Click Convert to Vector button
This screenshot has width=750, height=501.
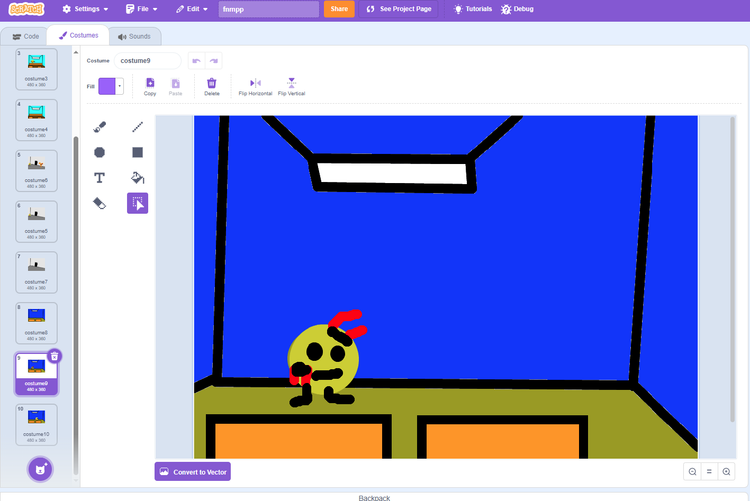click(x=193, y=472)
